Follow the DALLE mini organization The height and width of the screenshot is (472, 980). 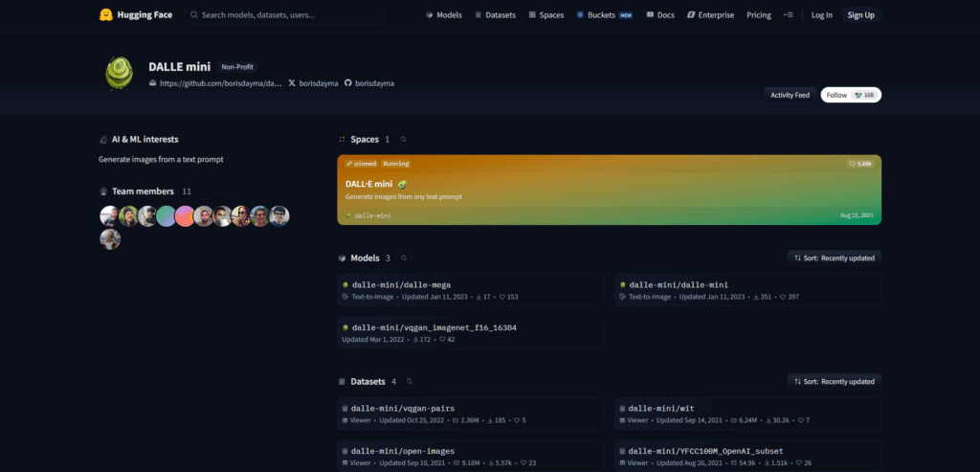(836, 95)
